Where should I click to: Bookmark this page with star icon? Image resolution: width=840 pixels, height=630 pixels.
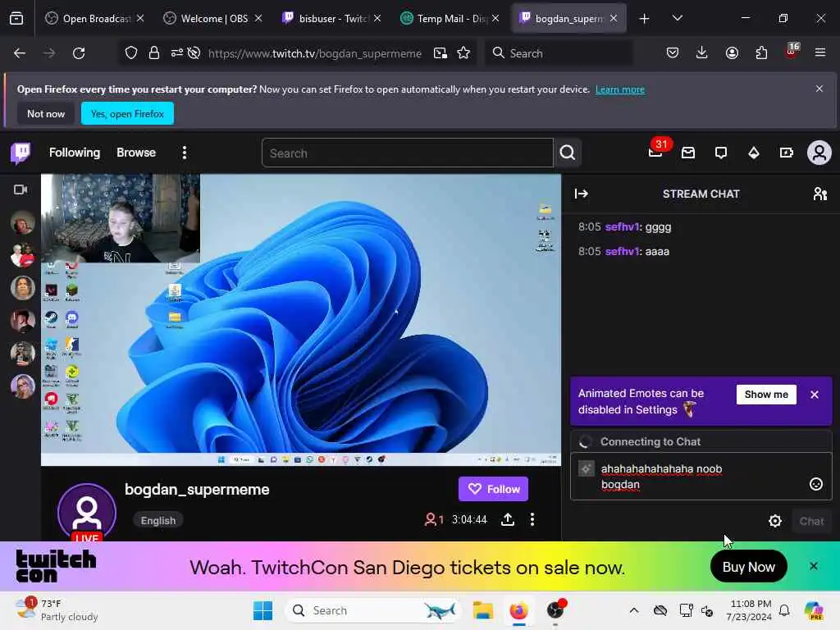[463, 53]
